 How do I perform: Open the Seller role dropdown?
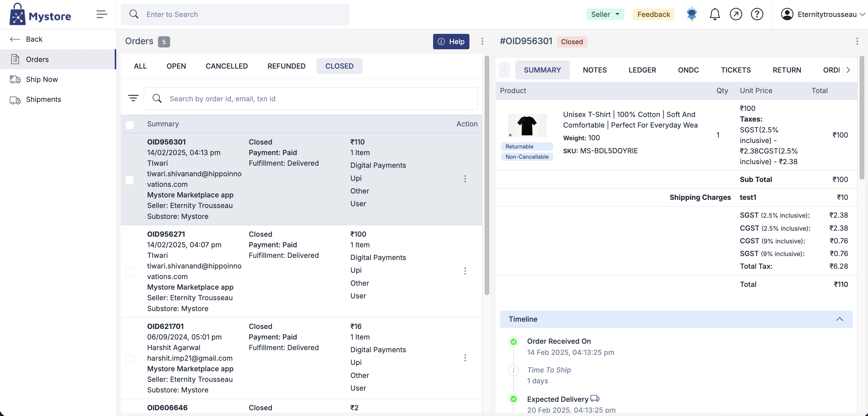[605, 14]
